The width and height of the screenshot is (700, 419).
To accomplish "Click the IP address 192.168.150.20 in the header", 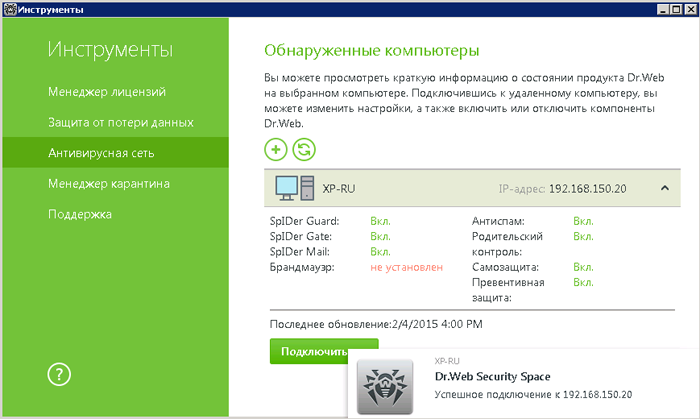I will [x=588, y=189].
